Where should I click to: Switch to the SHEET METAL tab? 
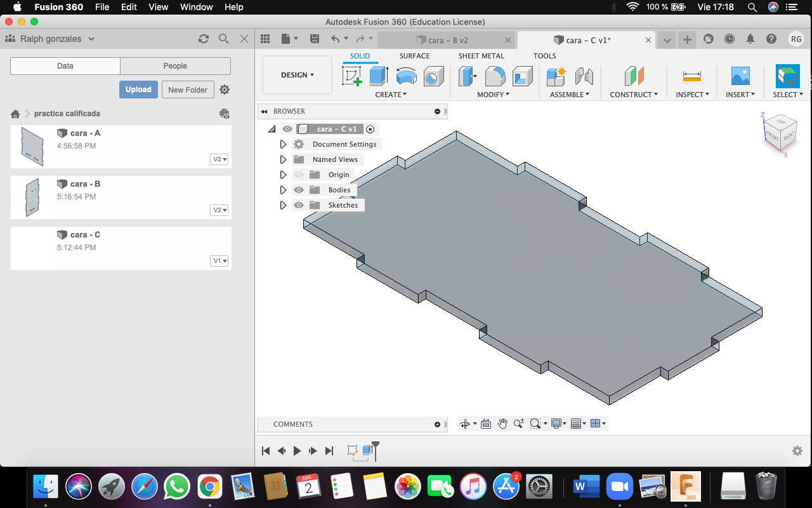(x=481, y=56)
